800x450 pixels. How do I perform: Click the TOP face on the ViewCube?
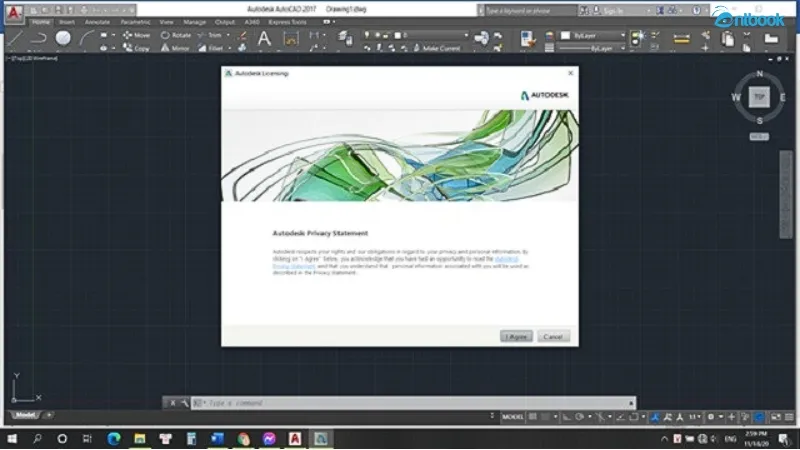[x=759, y=97]
